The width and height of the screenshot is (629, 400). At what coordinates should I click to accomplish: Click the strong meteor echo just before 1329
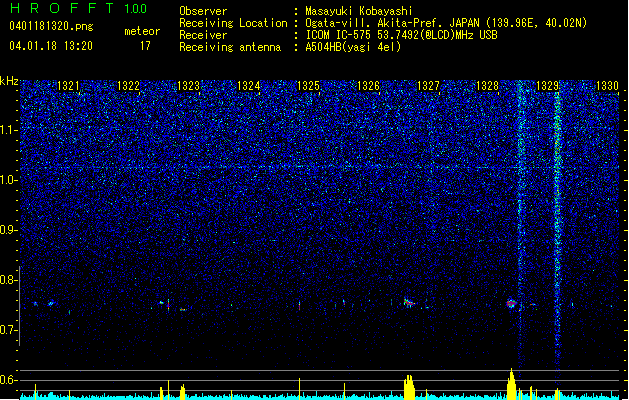[511, 303]
